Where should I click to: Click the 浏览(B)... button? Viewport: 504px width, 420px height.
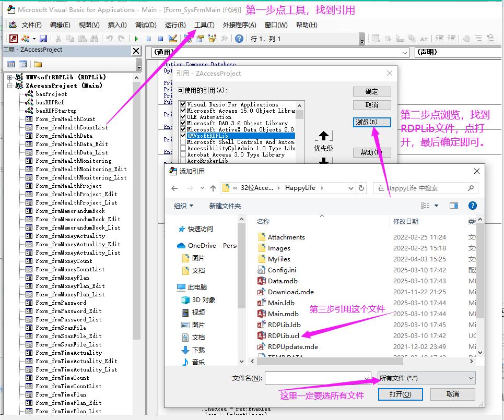(371, 122)
